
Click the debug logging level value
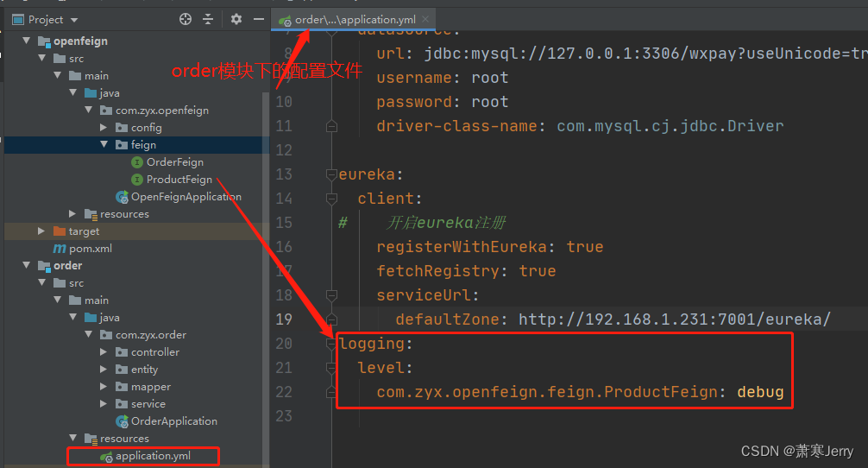(x=760, y=392)
